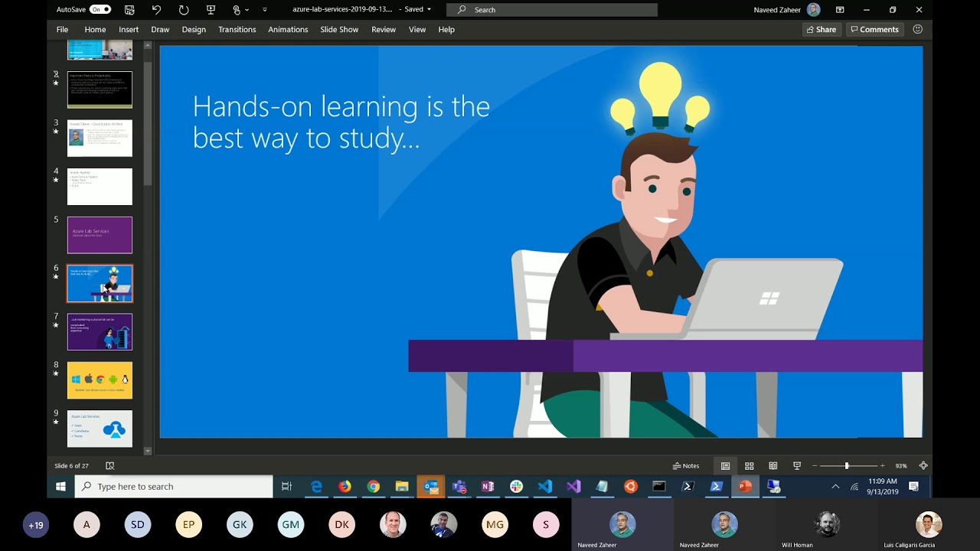Start presentation from beginning icon
The width and height of the screenshot is (980, 551).
(211, 9)
